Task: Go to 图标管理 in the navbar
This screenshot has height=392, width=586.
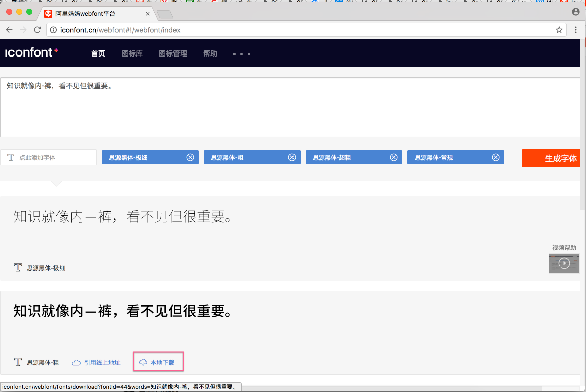Action: coord(173,53)
